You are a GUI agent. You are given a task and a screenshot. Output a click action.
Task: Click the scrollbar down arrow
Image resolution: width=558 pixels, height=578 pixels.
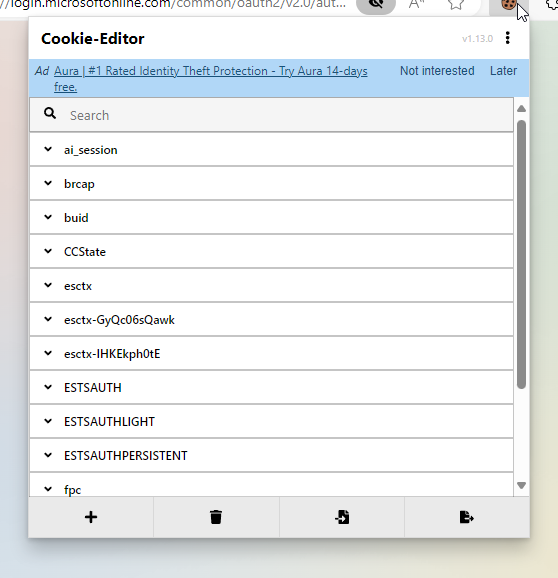[x=521, y=485]
